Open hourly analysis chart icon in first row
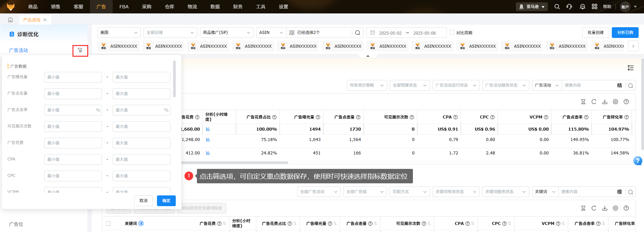Viewport: 644px width, 232px height. tap(208, 129)
